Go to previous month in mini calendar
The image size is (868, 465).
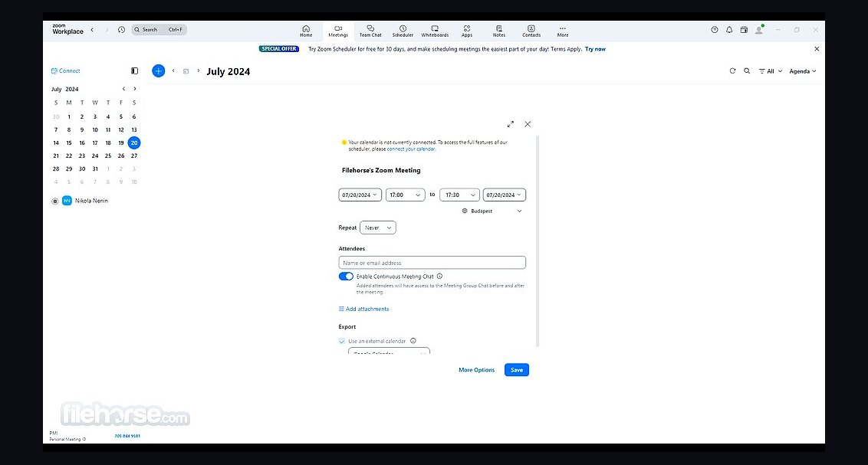click(123, 89)
